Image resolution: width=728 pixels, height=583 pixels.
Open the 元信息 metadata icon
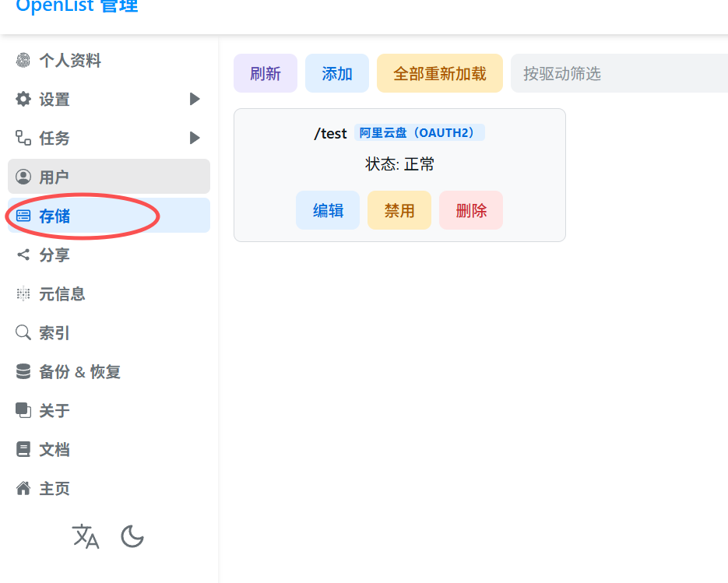tap(23, 293)
